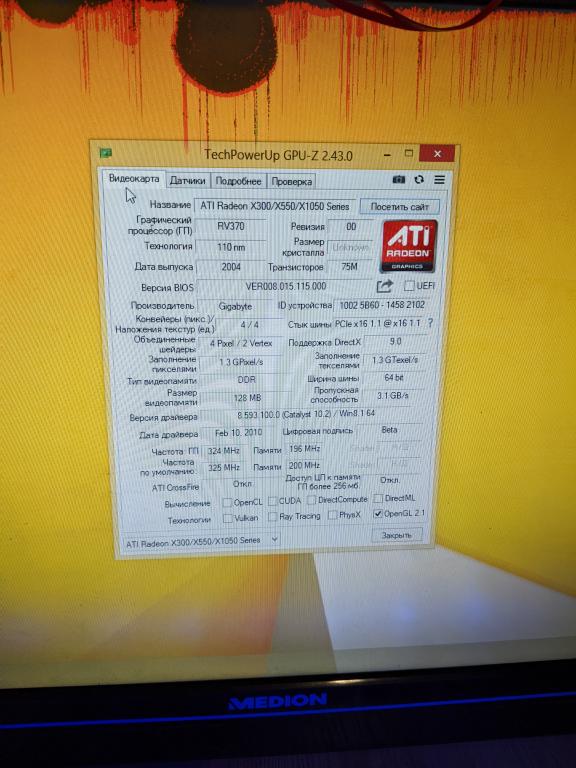This screenshot has height=768, width=576.
Task: Click the BIOS export share icon
Action: [385, 286]
